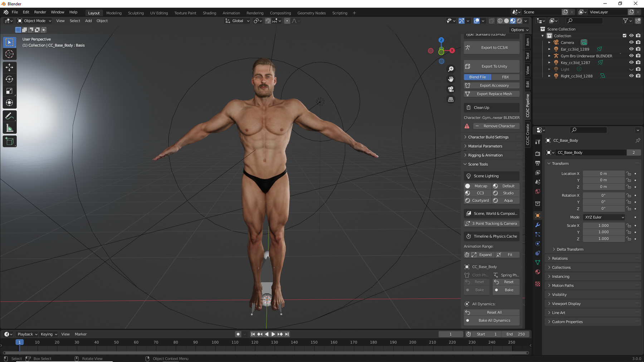Apply the Courtyard lighting preset

pyautogui.click(x=477, y=200)
